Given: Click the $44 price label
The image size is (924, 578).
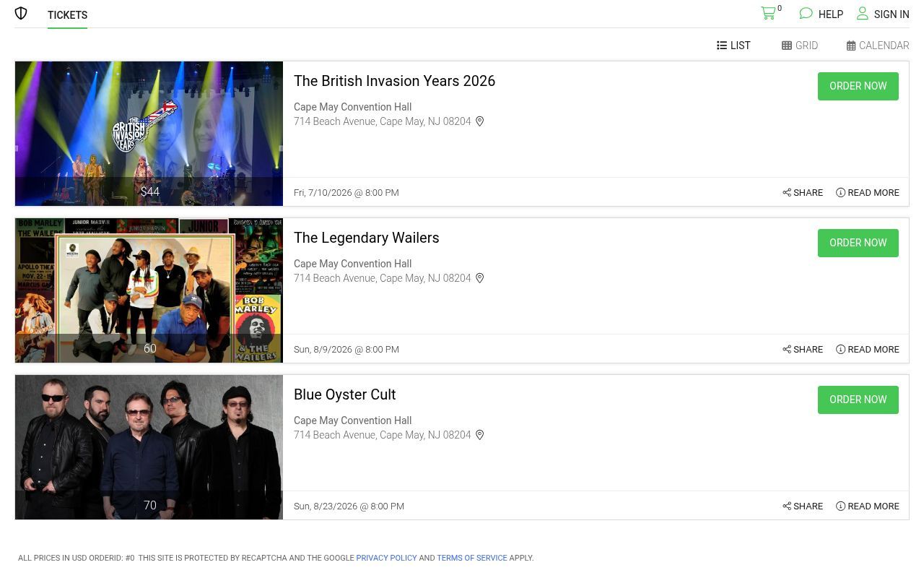Looking at the screenshot, I should coord(150,191).
